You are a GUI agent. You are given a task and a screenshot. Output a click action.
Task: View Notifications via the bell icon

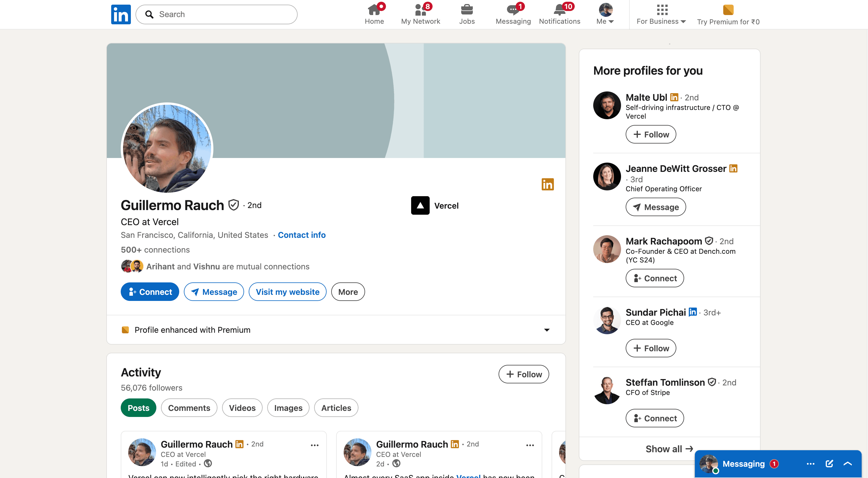point(559,10)
